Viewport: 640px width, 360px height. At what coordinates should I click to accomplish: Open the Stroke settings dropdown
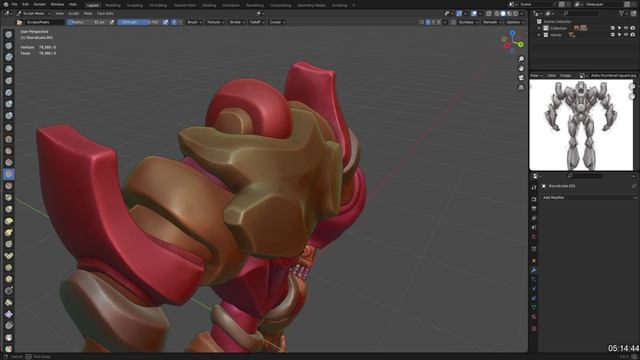237,22
